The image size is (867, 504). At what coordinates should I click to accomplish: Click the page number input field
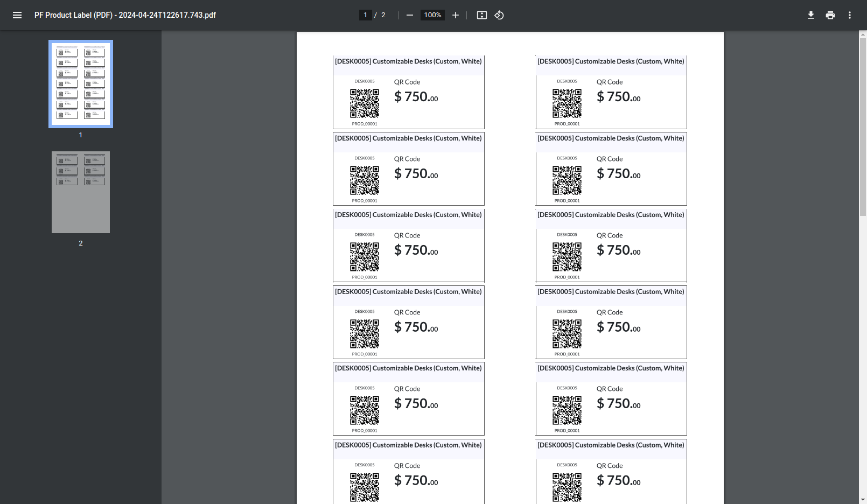[x=365, y=15]
